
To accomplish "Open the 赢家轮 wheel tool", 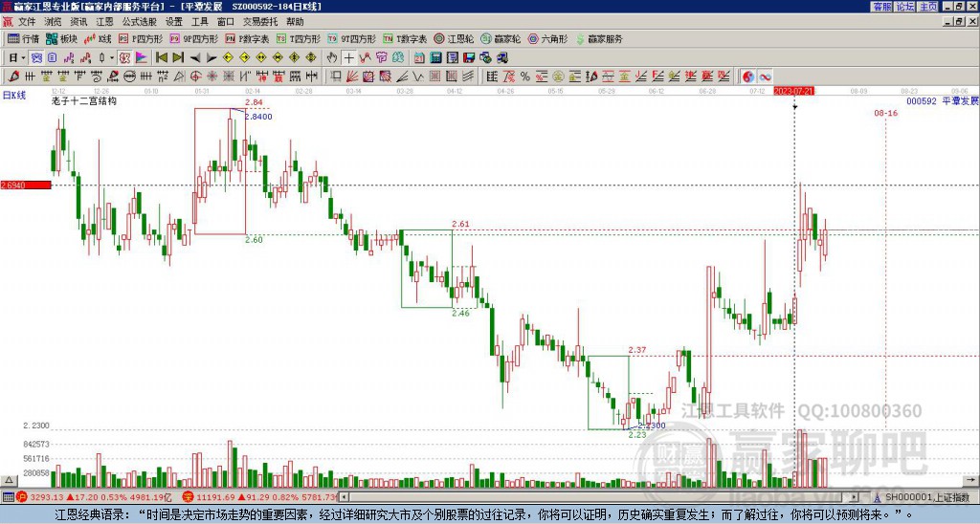I will click(501, 38).
